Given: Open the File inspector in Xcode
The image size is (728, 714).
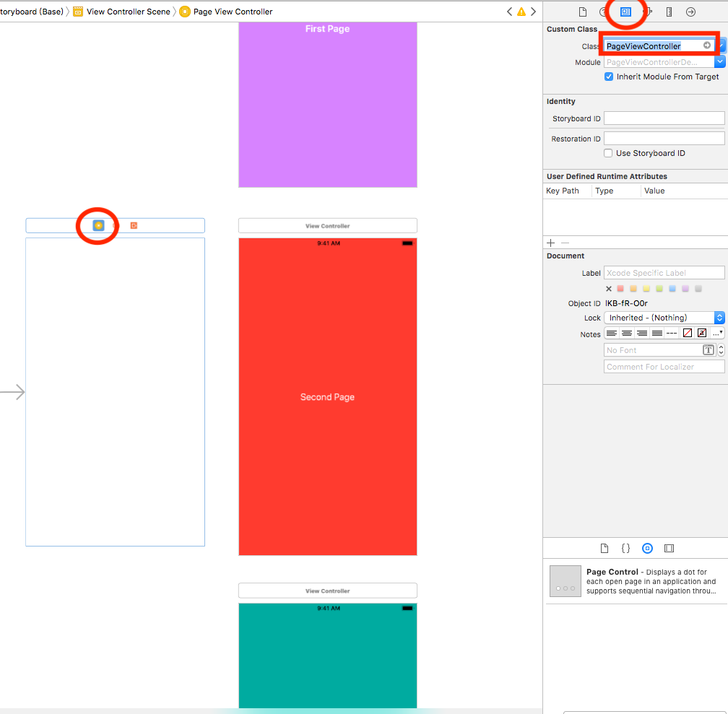Looking at the screenshot, I should pyautogui.click(x=583, y=12).
